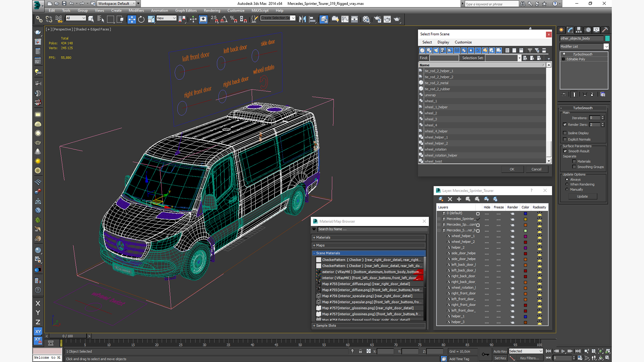The image size is (644, 362).
Task: Click Delete layer X icon in Layer dialog
Action: [x=450, y=199]
